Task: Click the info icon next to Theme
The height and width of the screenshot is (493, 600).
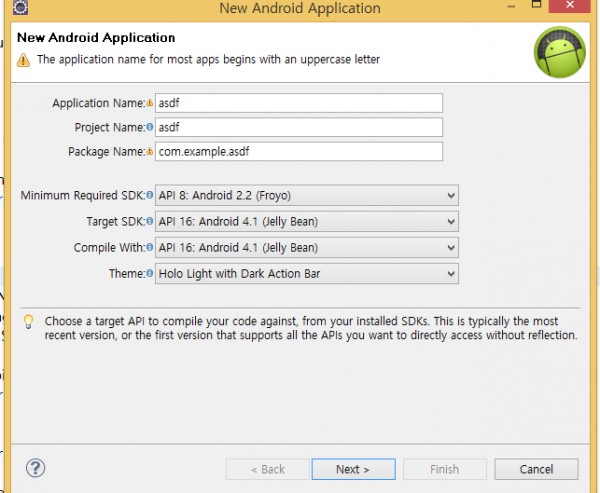Action: (x=150, y=273)
